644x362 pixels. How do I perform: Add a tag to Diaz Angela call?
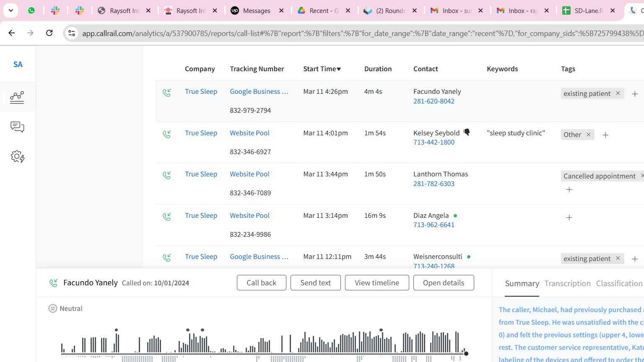(x=569, y=217)
